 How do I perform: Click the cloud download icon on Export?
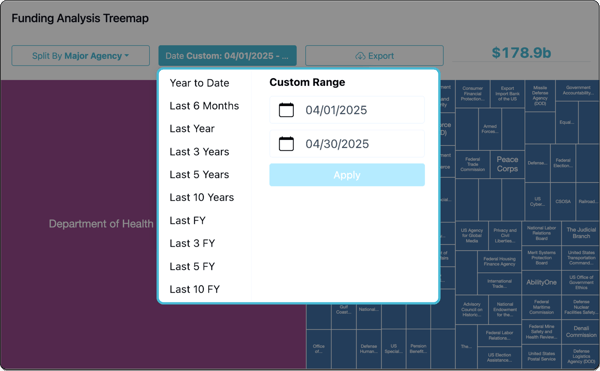(x=360, y=56)
